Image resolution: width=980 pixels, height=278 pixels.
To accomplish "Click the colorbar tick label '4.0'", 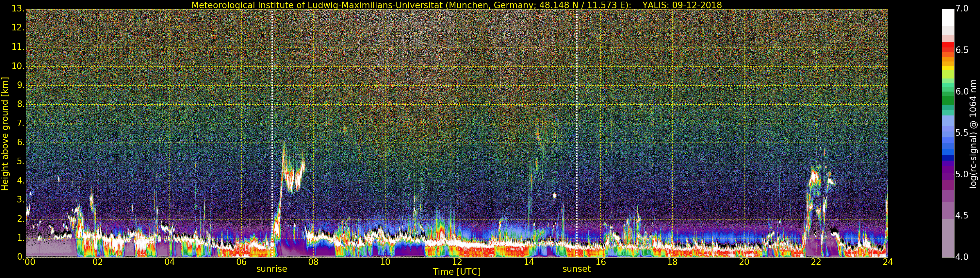I will pyautogui.click(x=962, y=257).
